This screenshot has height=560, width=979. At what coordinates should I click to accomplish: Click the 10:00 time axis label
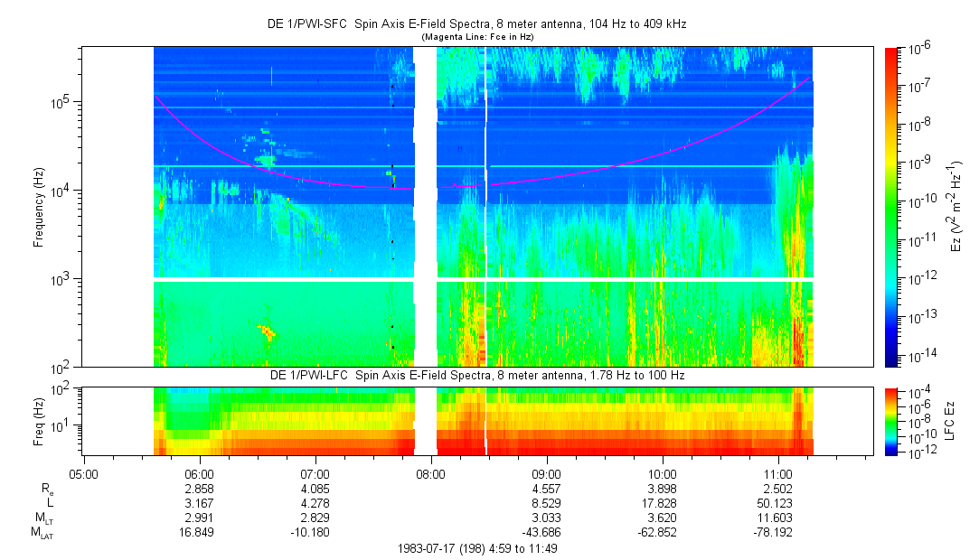click(662, 474)
